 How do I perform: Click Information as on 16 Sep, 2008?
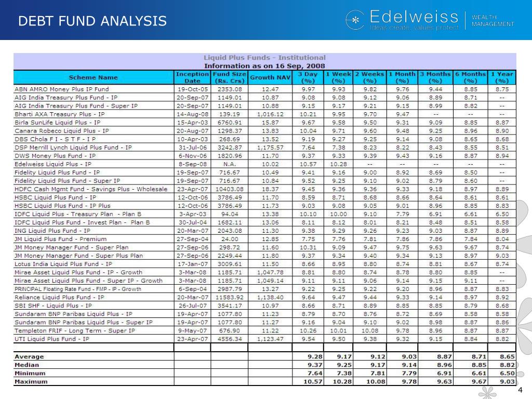pyautogui.click(x=264, y=66)
